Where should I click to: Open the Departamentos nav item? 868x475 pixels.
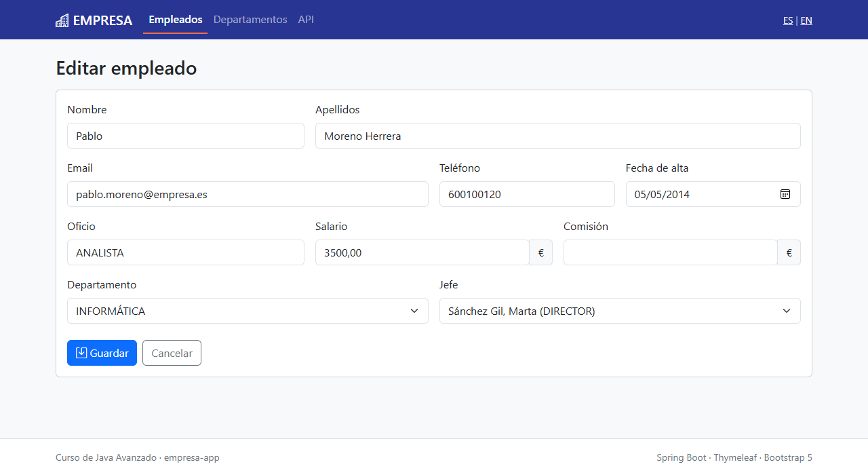click(250, 20)
